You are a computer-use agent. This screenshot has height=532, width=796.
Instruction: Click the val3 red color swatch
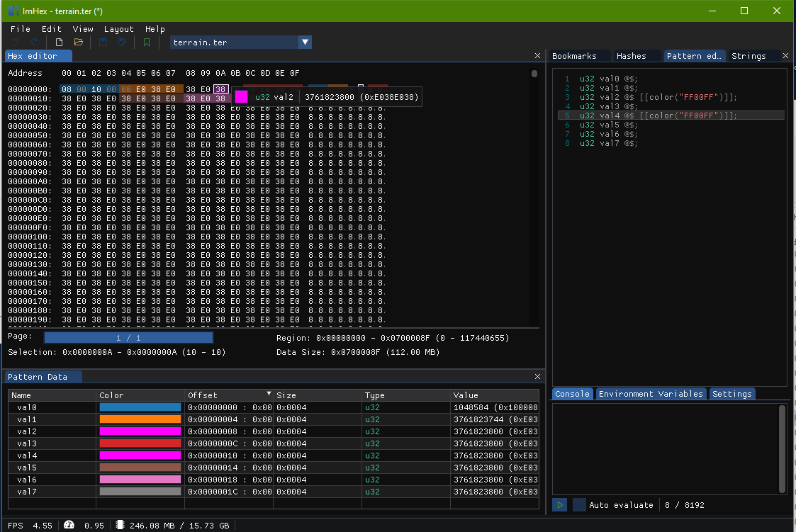[140, 443]
